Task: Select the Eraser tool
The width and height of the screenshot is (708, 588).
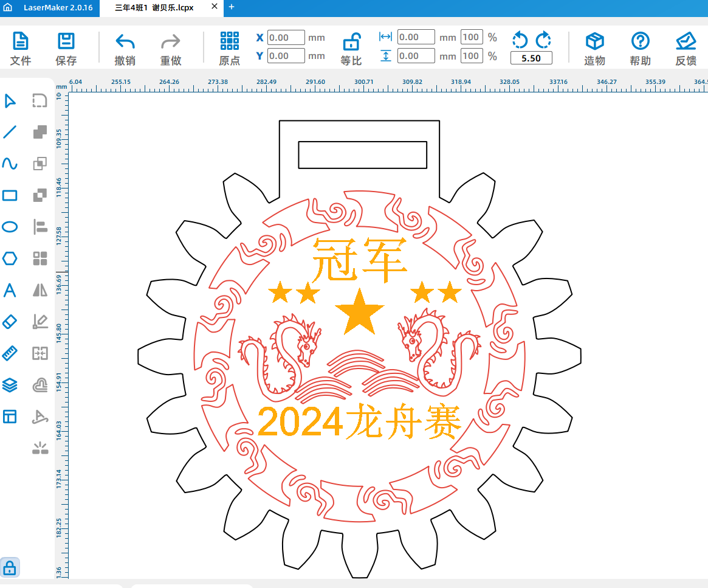Action: [10, 322]
